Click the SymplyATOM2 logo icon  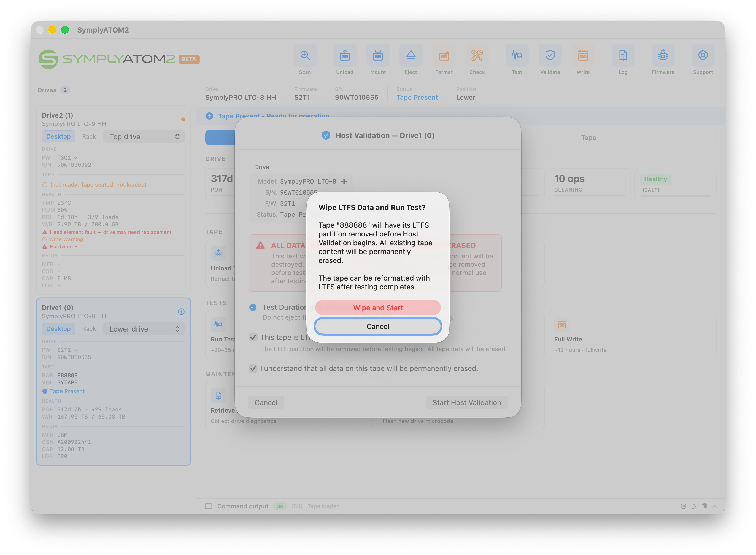[48, 59]
